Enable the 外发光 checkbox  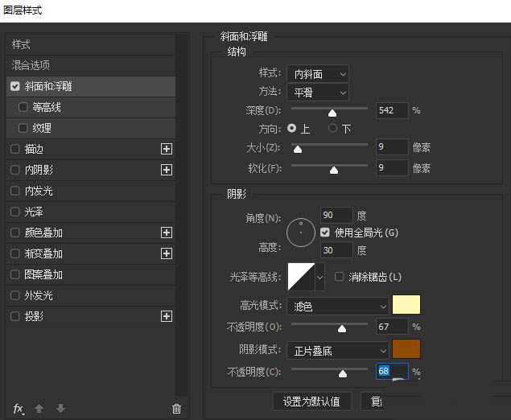pos(15,295)
